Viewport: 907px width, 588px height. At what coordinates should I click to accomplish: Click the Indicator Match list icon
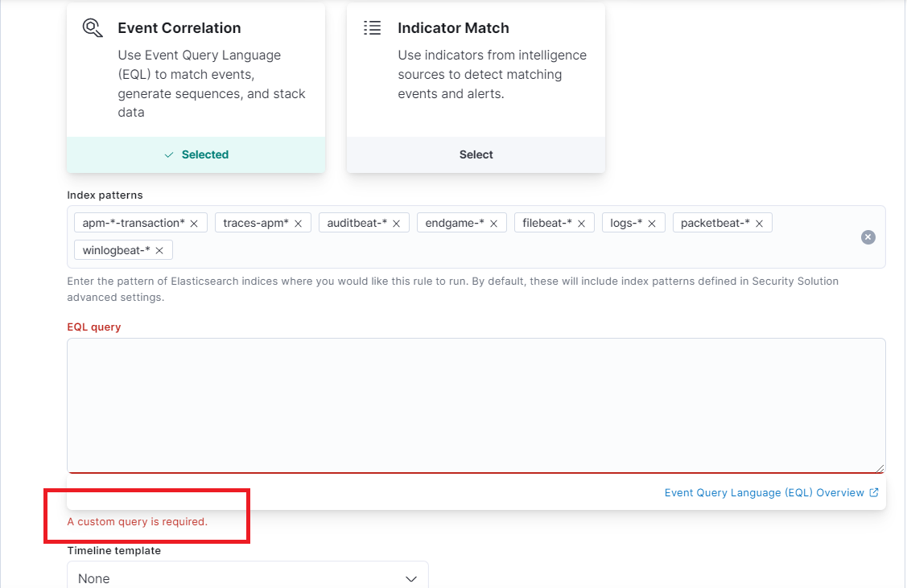(x=372, y=27)
